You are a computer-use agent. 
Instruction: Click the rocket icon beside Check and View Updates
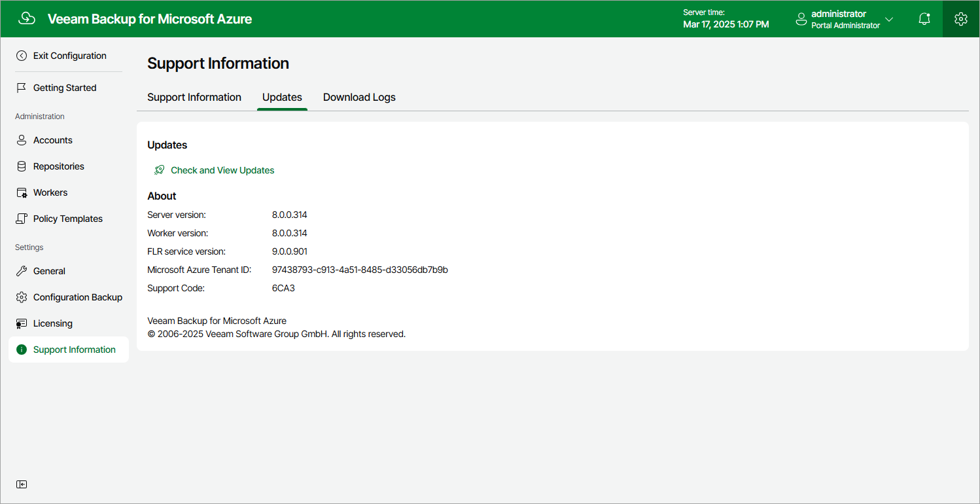(159, 170)
